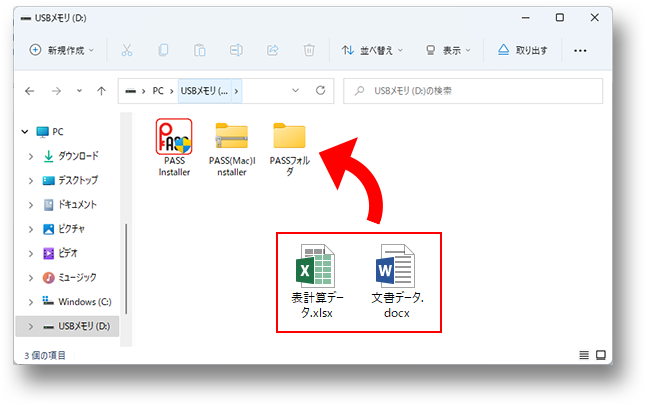Screen dimensions: 647x406
Task: Go up one folder level arrow
Action: click(102, 91)
